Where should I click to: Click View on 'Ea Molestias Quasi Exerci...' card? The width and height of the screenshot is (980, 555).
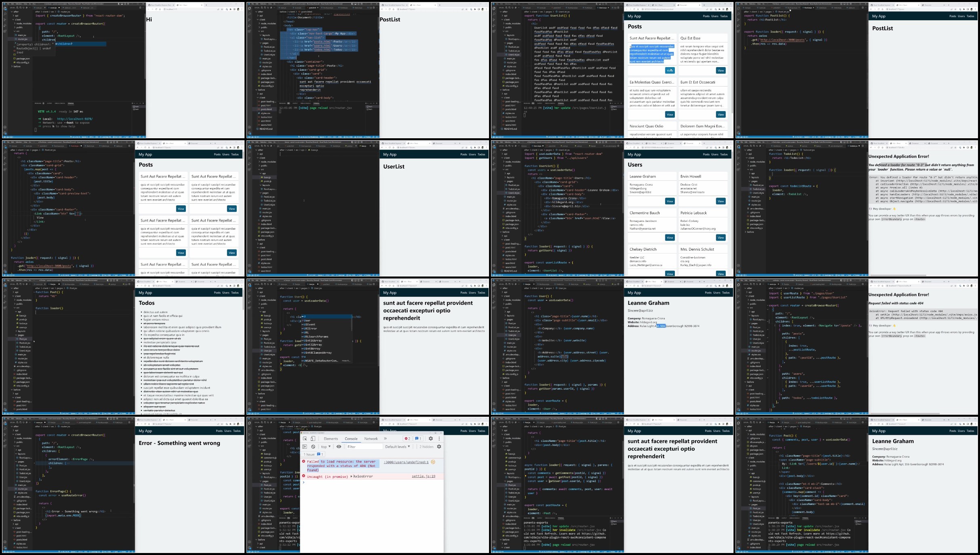(670, 114)
